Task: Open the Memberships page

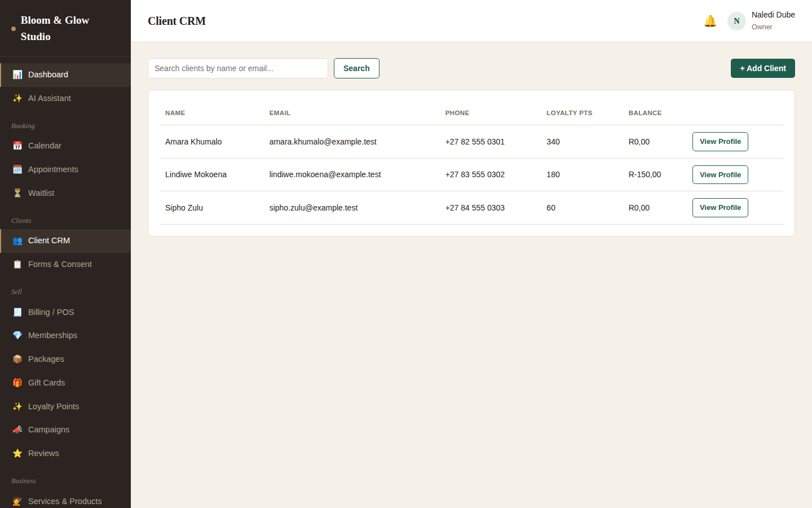Action: pyautogui.click(x=65, y=335)
